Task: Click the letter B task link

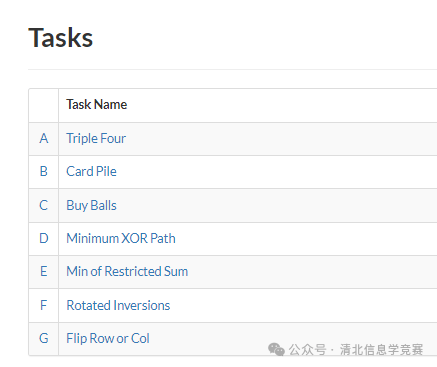Action: click(44, 171)
